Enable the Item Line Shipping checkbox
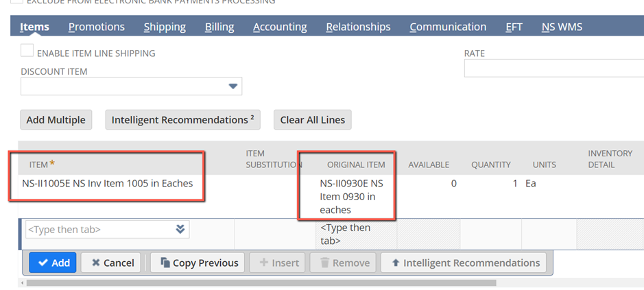The width and height of the screenshot is (644, 290). click(x=27, y=51)
